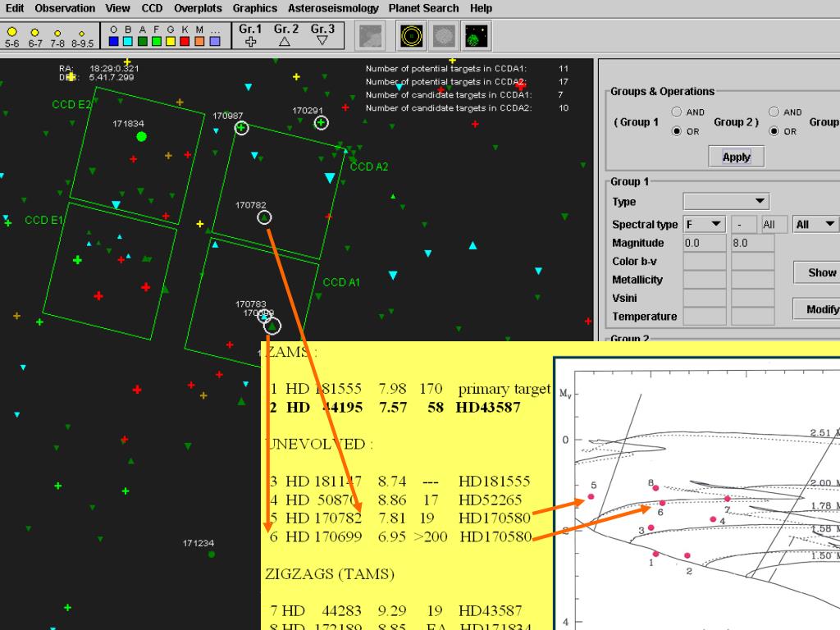Click the Metallicity minimum field
The height and width of the screenshot is (630, 840).
point(704,279)
